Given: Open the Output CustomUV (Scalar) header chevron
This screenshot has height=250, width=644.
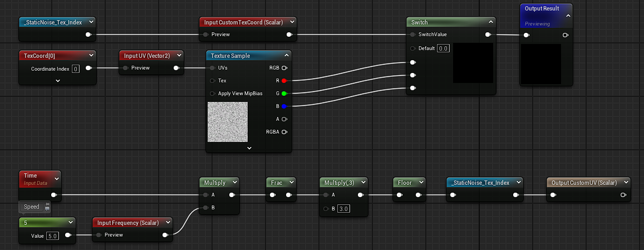Looking at the screenshot, I should (x=626, y=183).
